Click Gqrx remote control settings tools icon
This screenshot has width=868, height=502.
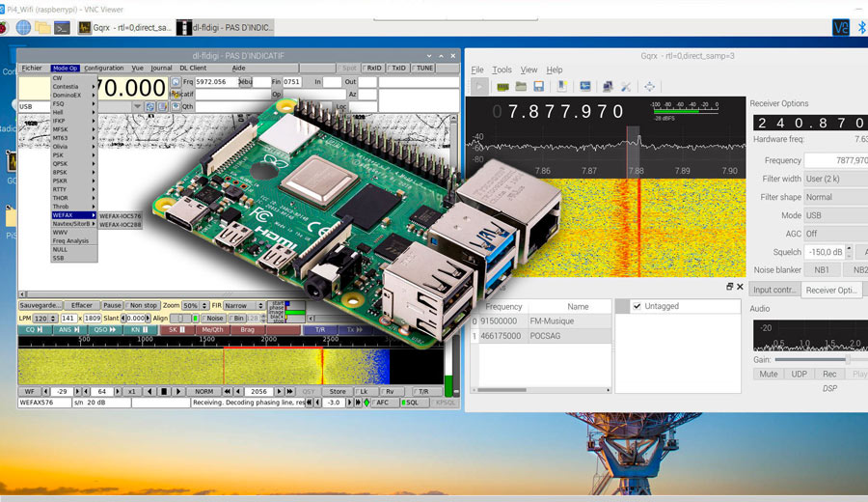(x=626, y=87)
